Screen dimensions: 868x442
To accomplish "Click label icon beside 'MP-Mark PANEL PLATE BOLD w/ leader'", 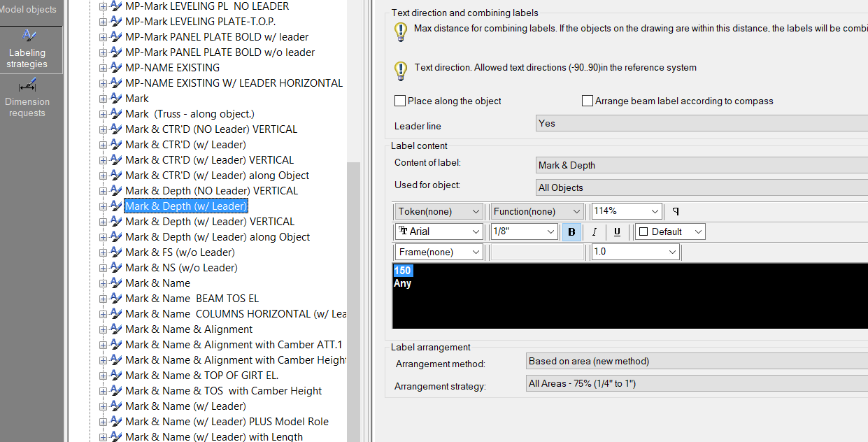I will 116,37.
